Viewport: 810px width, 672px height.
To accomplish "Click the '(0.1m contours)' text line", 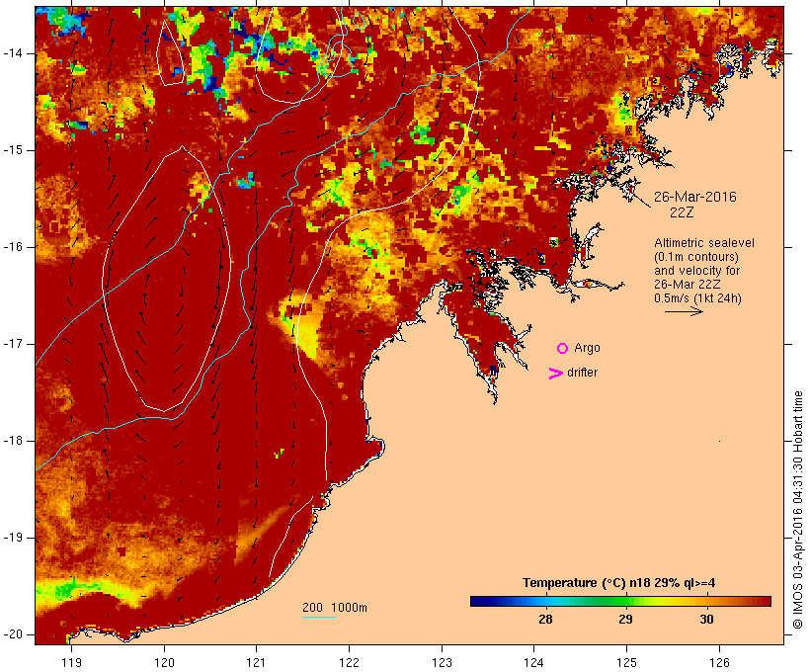I will 696,257.
